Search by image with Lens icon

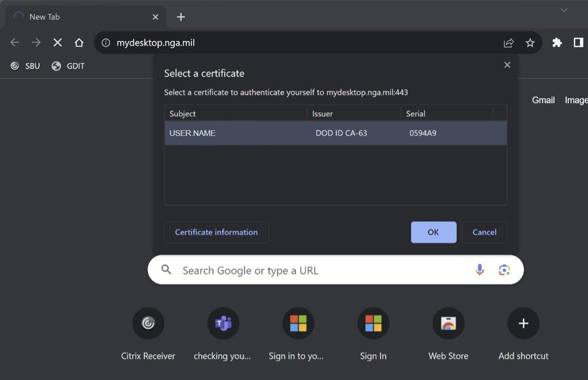(504, 269)
